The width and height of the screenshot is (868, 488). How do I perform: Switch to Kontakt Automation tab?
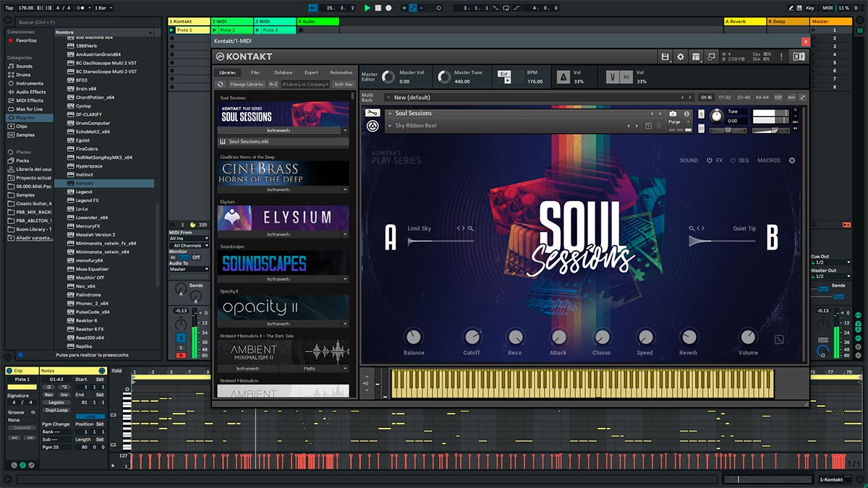tap(341, 73)
